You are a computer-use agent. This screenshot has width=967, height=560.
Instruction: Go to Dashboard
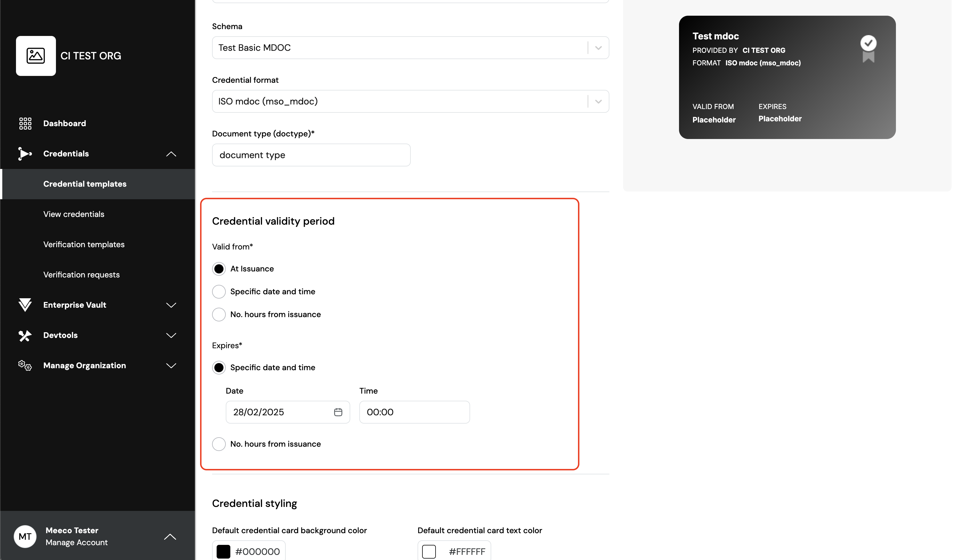coord(65,124)
